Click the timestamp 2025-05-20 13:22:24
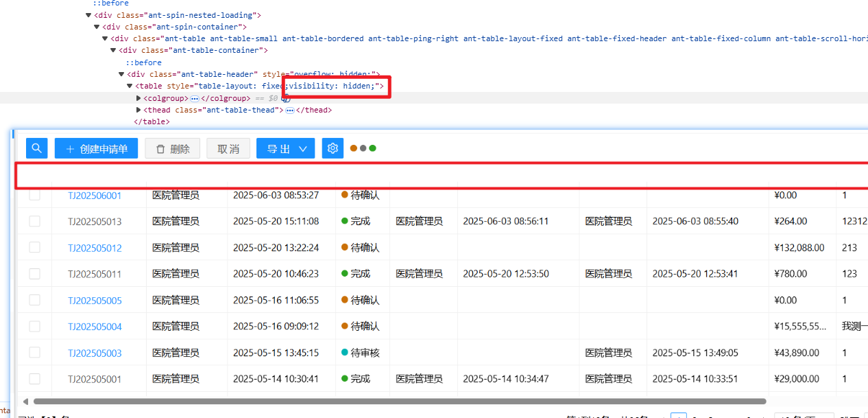 (x=276, y=248)
